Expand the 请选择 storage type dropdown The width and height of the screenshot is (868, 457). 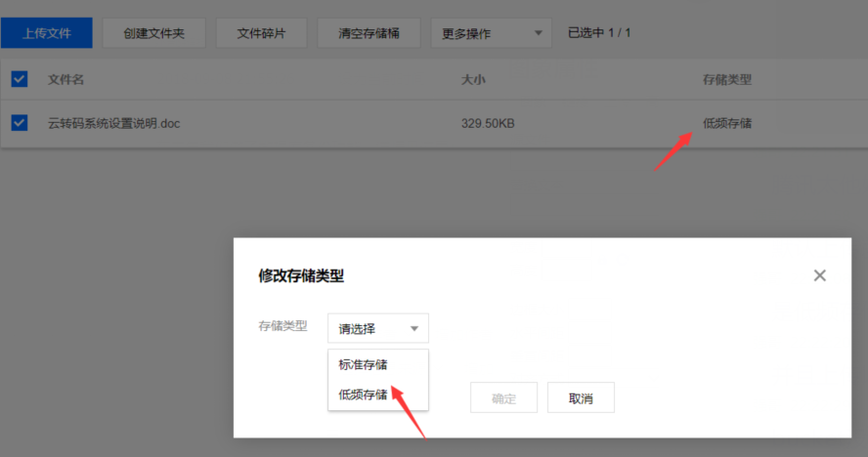pyautogui.click(x=377, y=328)
